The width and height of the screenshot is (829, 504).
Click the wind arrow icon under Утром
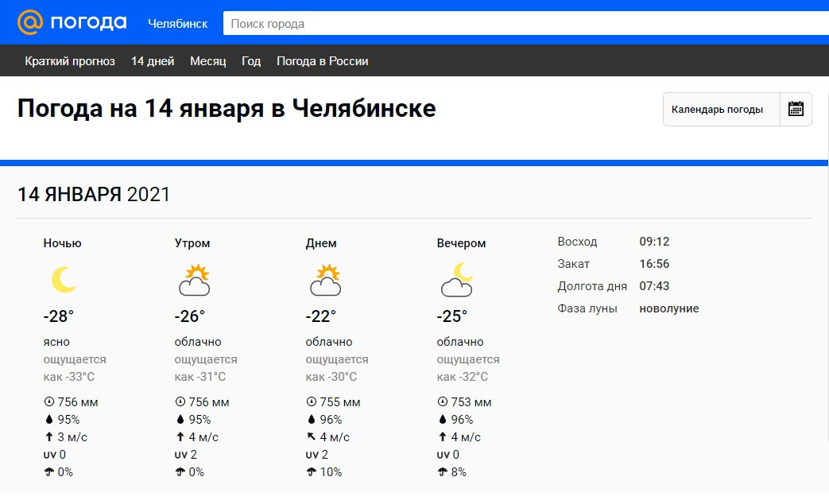(x=180, y=437)
